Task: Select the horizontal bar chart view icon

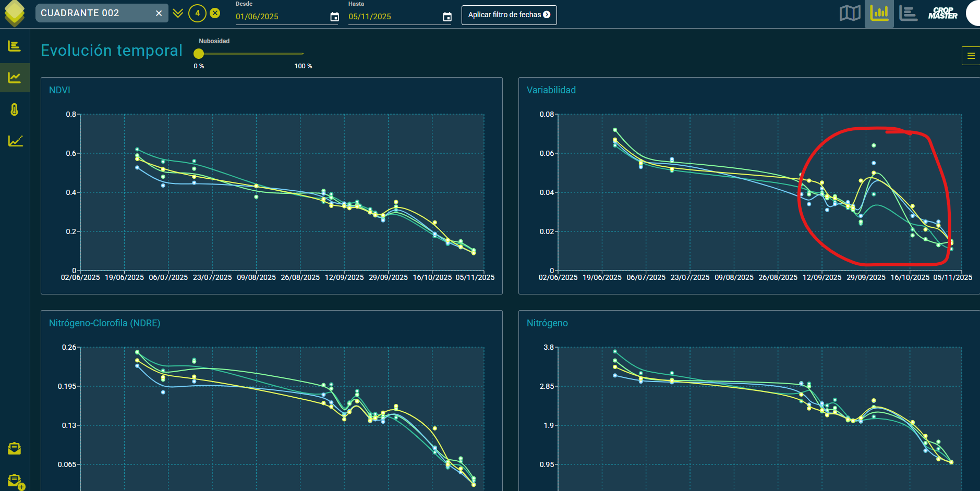Action: pyautogui.click(x=908, y=13)
